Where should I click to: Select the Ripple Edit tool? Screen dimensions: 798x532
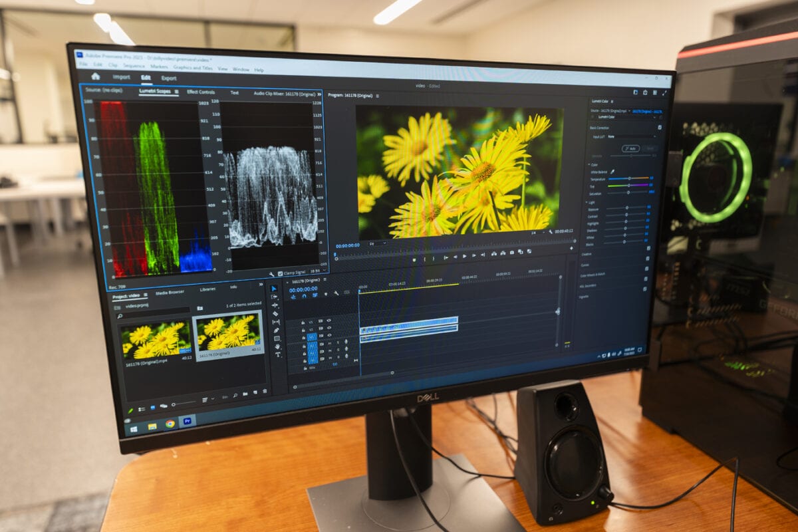point(275,305)
